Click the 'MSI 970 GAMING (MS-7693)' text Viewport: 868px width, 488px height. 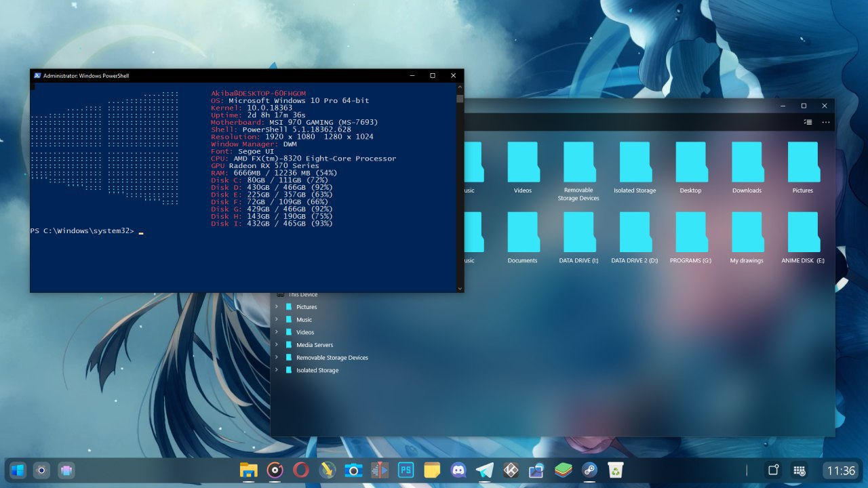[x=323, y=122]
